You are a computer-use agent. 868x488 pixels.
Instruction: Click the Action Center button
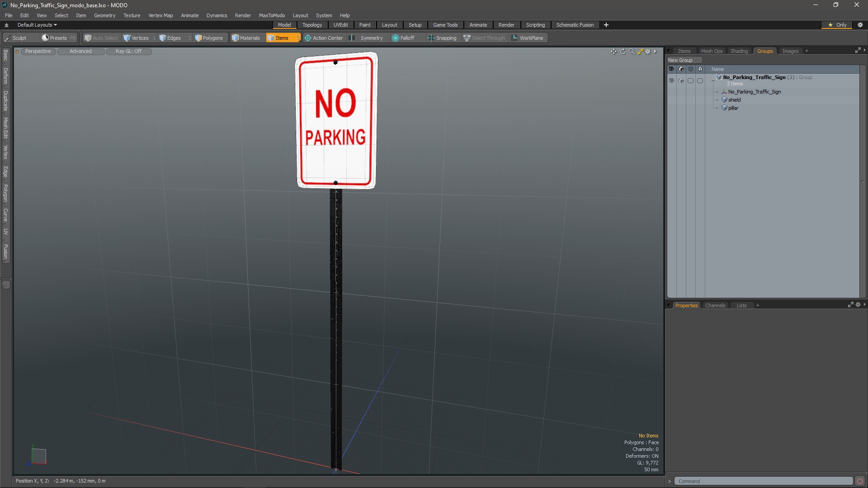coord(324,38)
